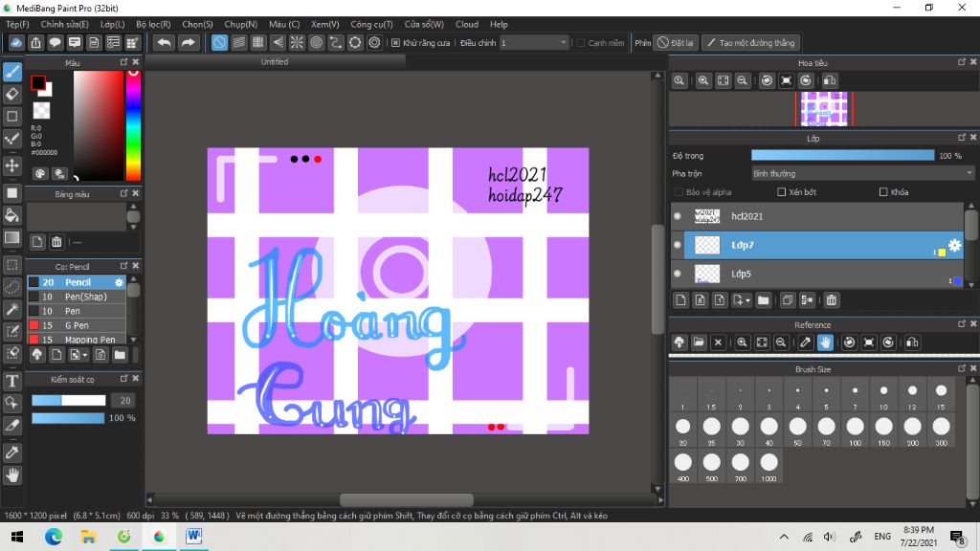
Task: Show hidden tray icons chevron
Action: click(784, 537)
